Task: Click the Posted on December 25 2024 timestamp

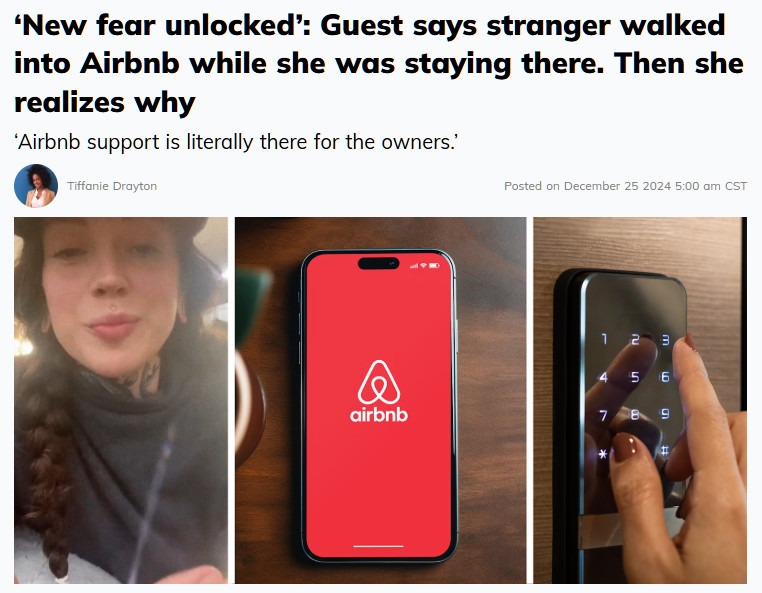Action: [x=625, y=186]
